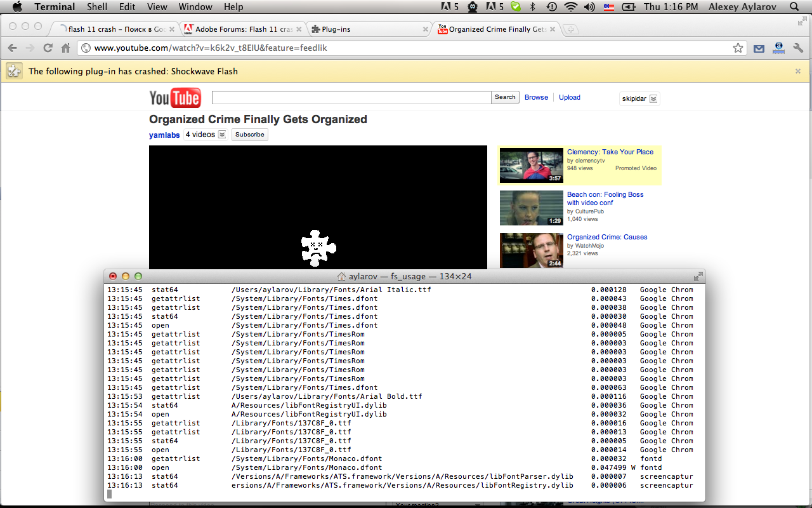Reload the YouTube page
812x508 pixels.
click(x=48, y=48)
